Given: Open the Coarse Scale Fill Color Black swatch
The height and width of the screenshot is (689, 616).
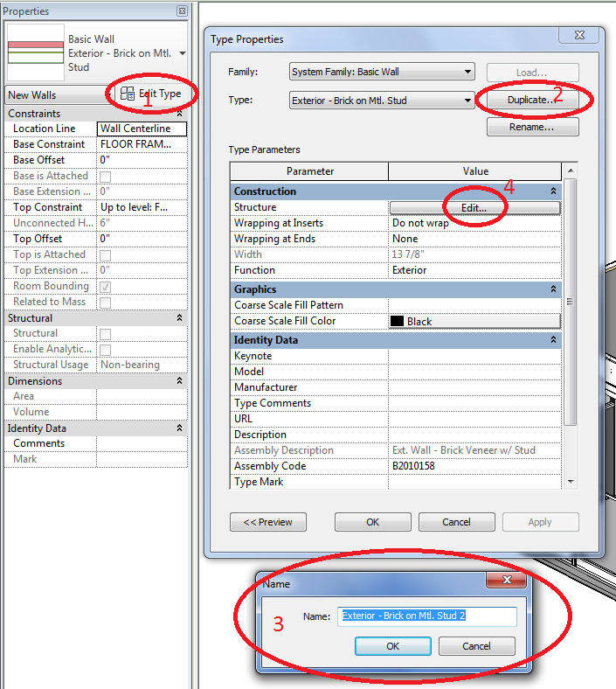Looking at the screenshot, I should (474, 321).
